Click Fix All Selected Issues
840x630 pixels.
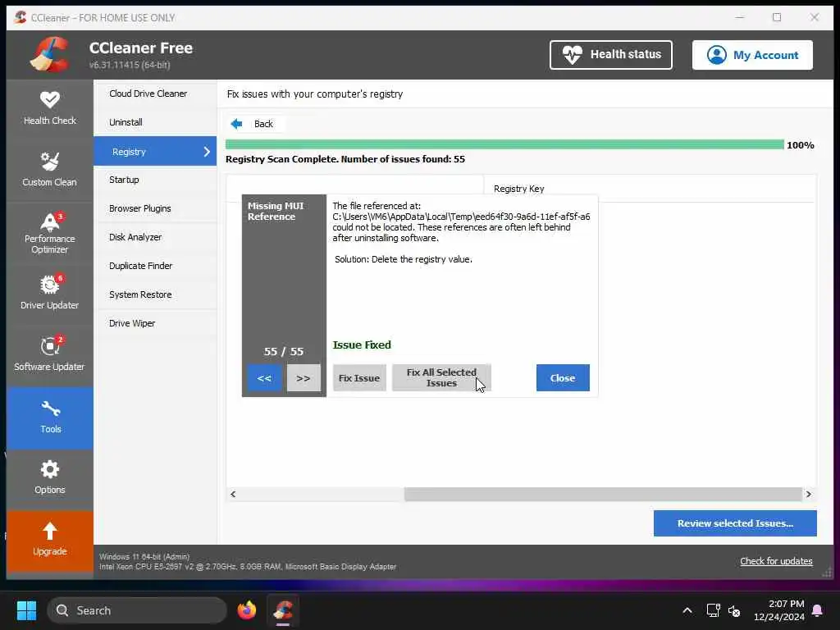point(441,377)
